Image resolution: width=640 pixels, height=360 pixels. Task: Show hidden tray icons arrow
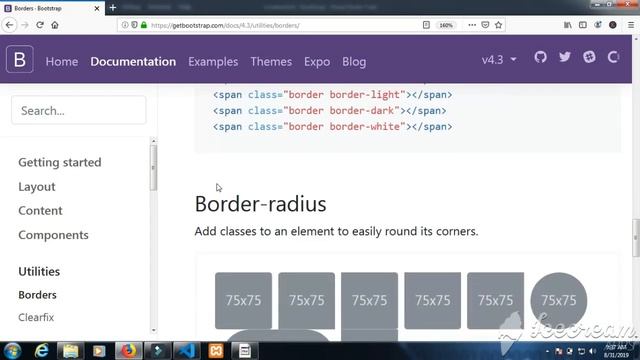[x=547, y=351]
